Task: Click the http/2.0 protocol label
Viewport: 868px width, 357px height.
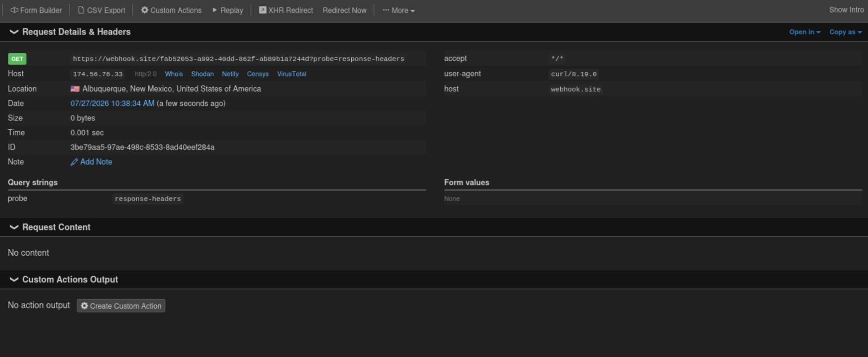Action: [x=146, y=74]
